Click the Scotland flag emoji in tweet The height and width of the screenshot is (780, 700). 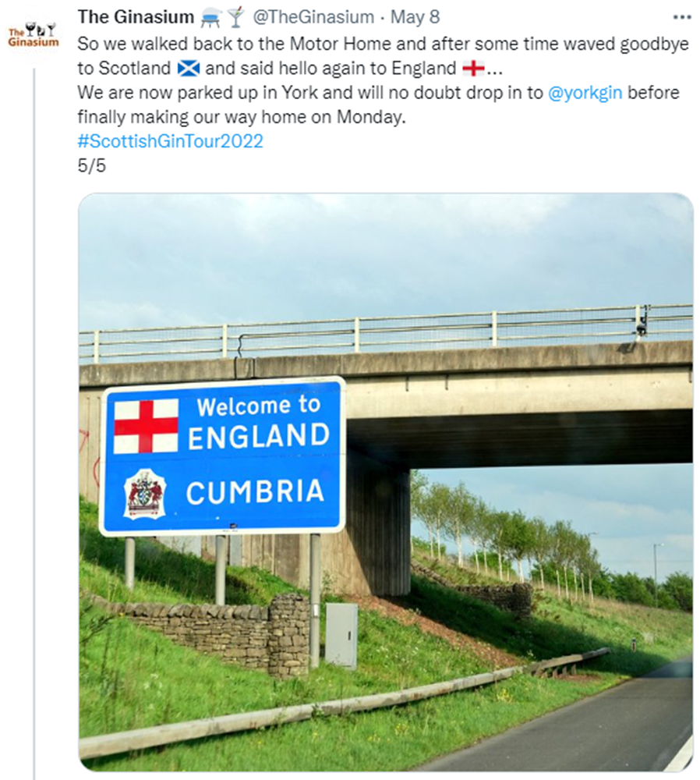188,69
